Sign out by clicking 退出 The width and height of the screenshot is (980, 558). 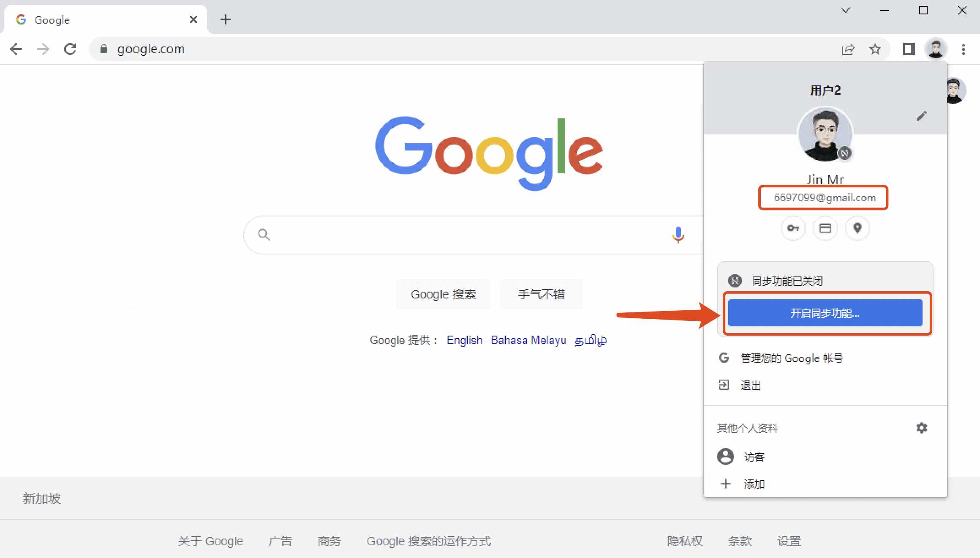825,385
